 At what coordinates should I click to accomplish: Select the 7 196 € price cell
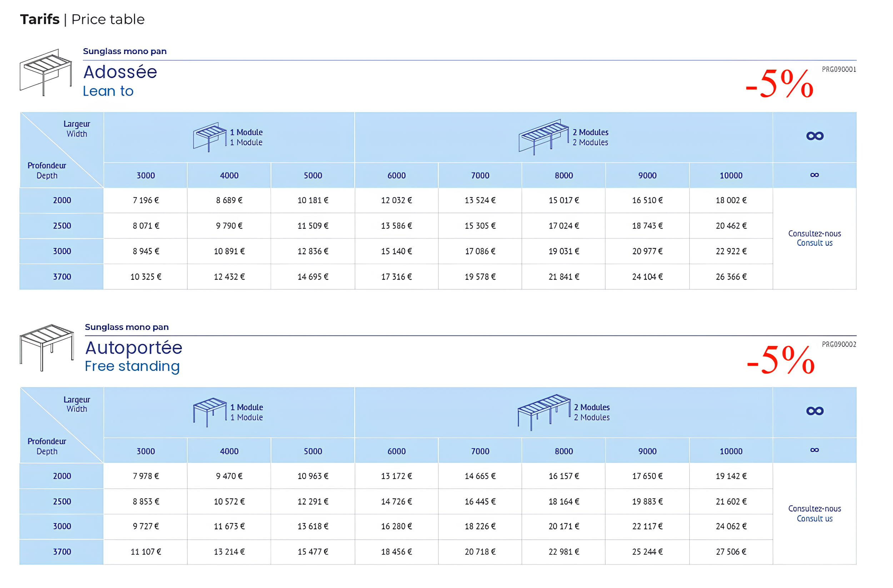[x=146, y=200]
